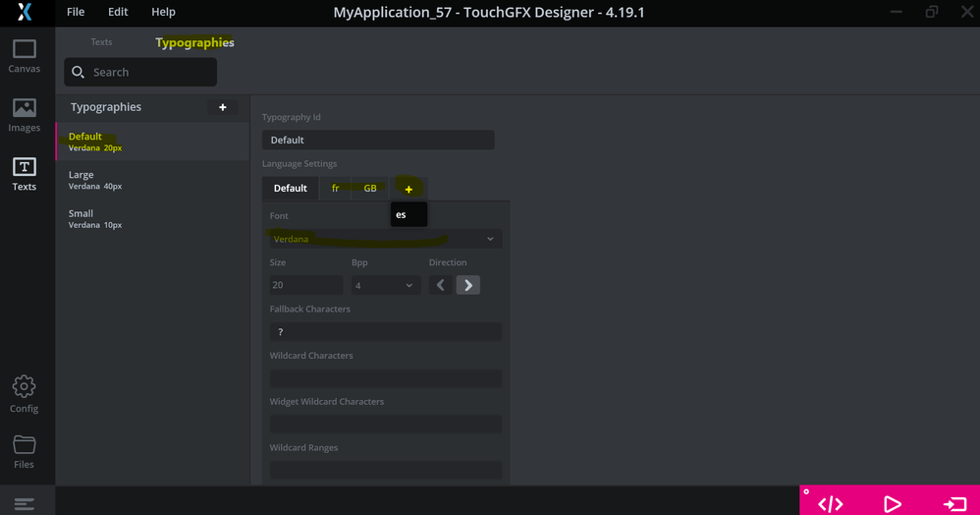The image size is (980, 515).
Task: Switch to the Typographies tab
Action: tap(194, 42)
